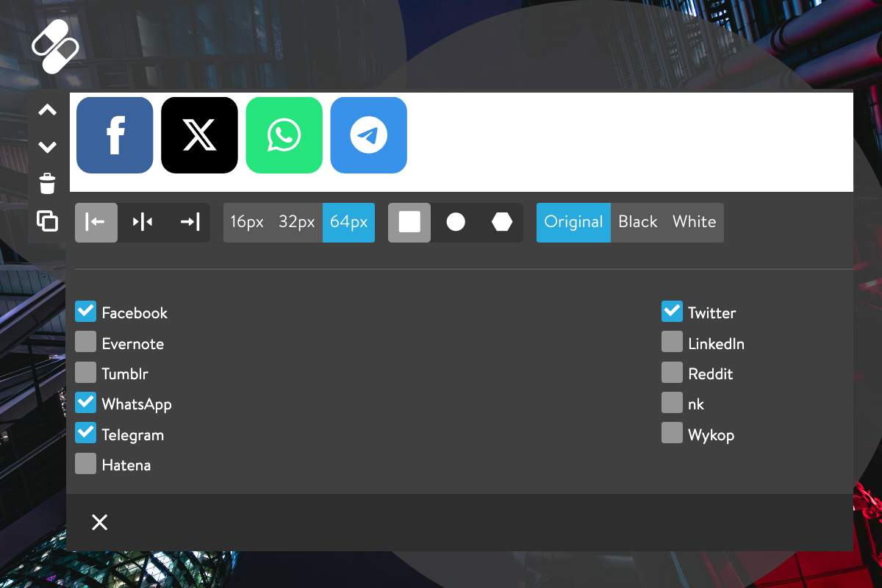This screenshot has height=588, width=882.
Task: Duplicate the block using the copy icon
Action: pos(48,220)
